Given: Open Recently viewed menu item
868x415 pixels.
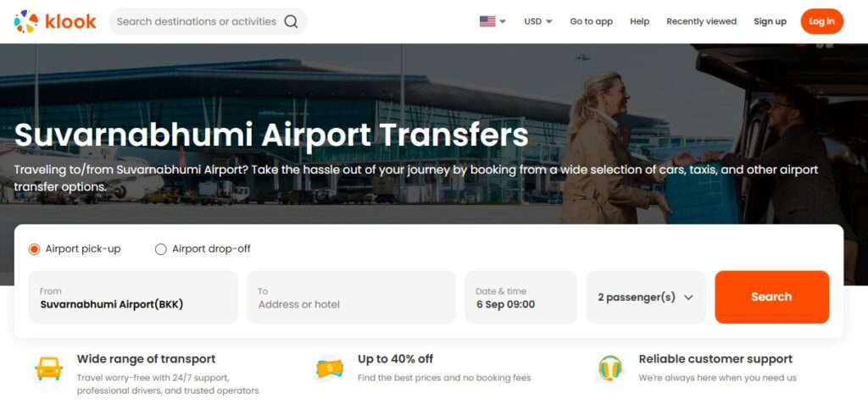Looking at the screenshot, I should pyautogui.click(x=701, y=21).
